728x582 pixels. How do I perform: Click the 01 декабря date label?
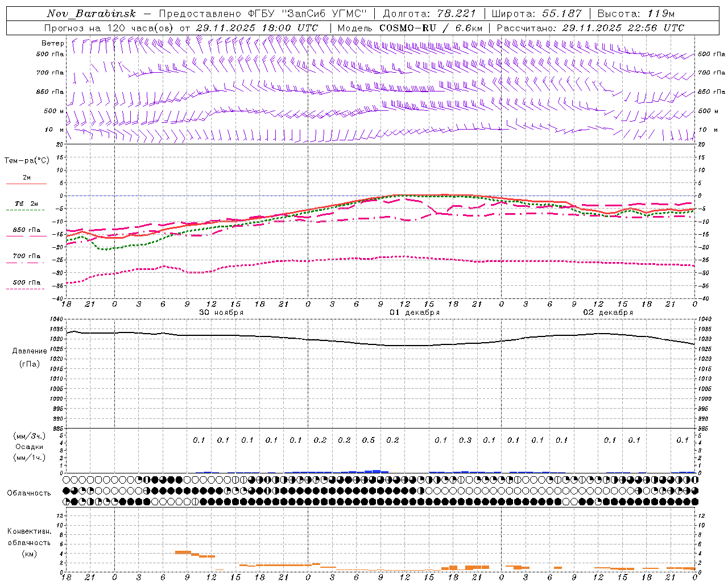[414, 313]
